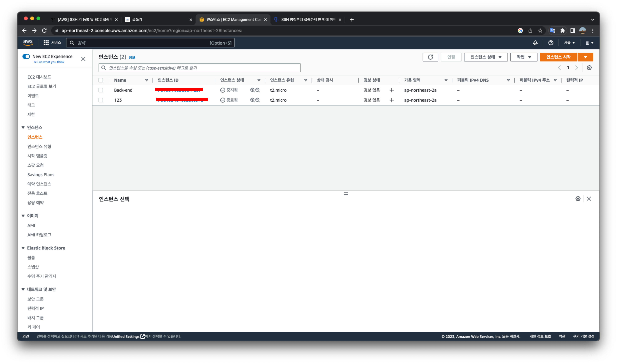Viewport: 617px width, 364px height.
Task: Click the Tell us what you think link
Action: (x=49, y=62)
